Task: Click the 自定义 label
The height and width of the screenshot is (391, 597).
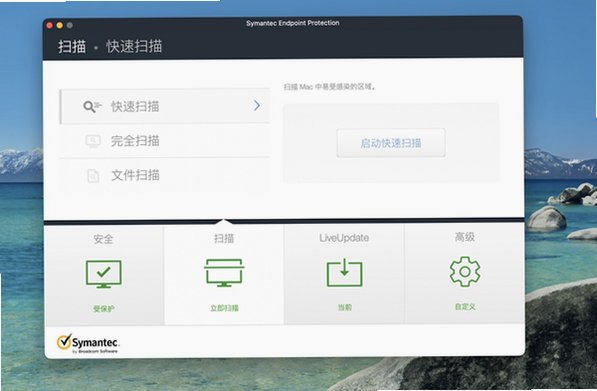Action: point(465,306)
